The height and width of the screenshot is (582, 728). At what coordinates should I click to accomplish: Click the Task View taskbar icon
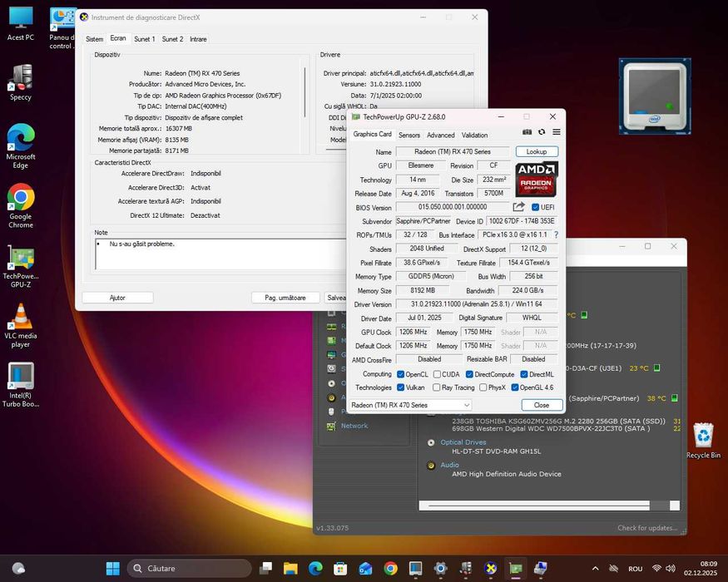coord(265,568)
